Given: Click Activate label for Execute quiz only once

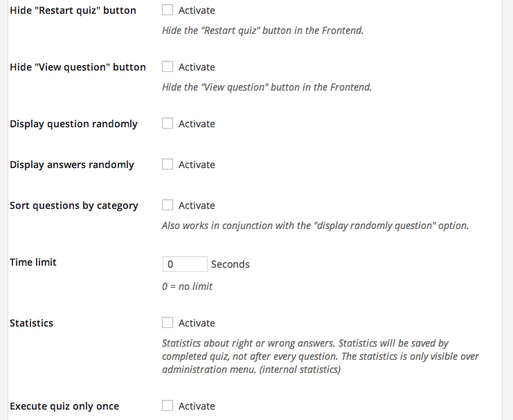Looking at the screenshot, I should [197, 406].
